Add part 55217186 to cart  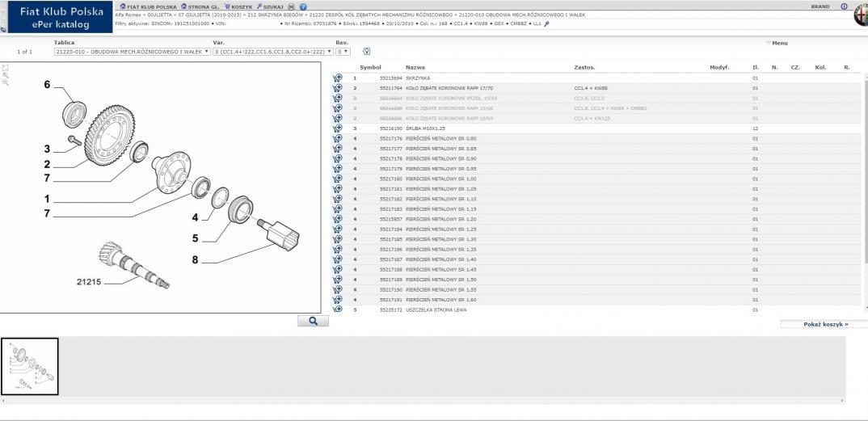[x=337, y=249]
